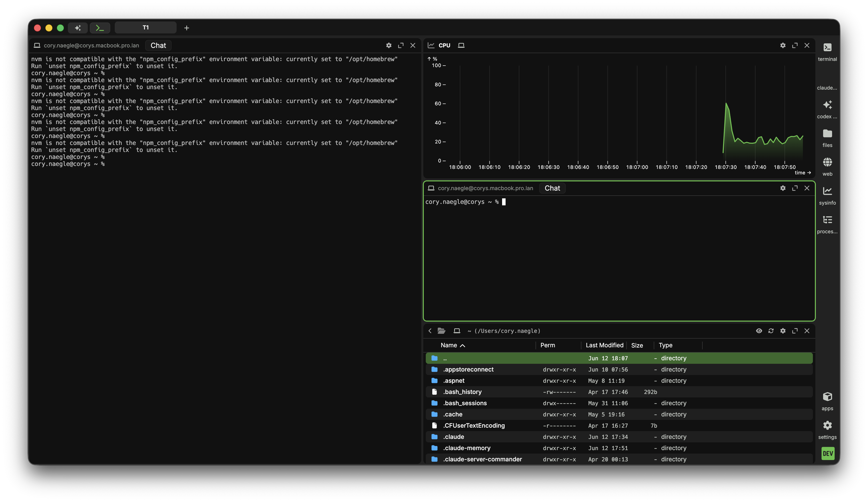Screen dimensions: 868x502
Task: Select the .claude folder row
Action: (619, 437)
